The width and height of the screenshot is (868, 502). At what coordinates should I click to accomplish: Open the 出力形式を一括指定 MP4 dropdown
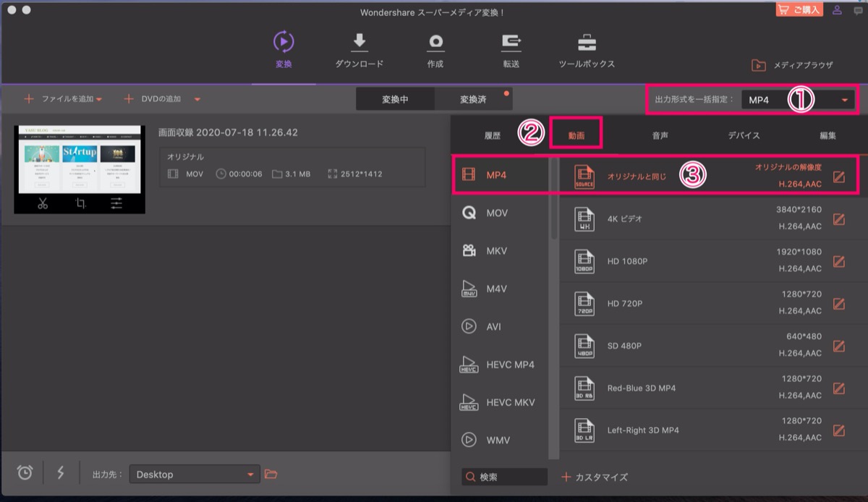(x=797, y=100)
